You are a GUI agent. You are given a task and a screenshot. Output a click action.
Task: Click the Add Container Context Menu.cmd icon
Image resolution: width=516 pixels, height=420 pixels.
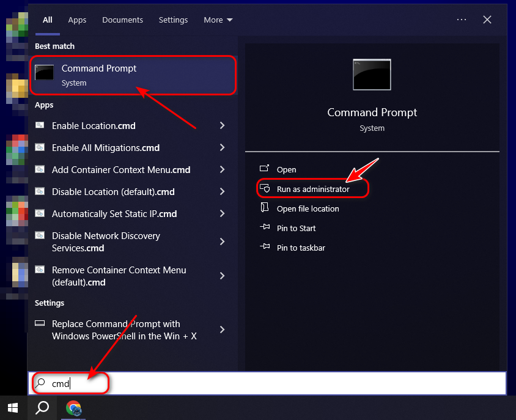[x=40, y=169]
